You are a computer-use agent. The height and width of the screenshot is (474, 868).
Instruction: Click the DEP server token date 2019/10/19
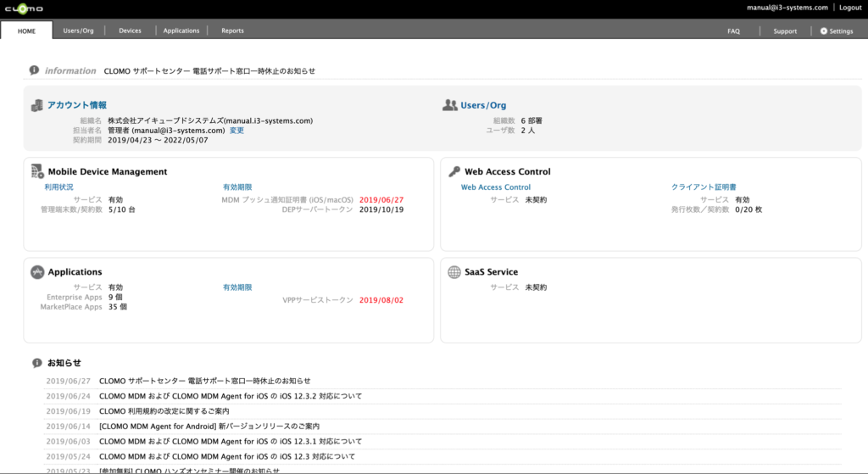pyautogui.click(x=381, y=210)
